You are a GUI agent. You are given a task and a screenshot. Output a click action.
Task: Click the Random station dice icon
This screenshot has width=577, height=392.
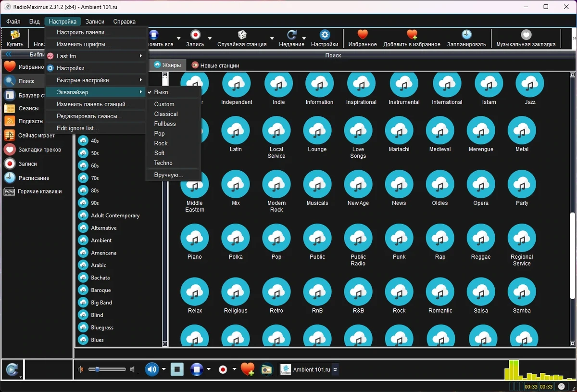click(242, 35)
